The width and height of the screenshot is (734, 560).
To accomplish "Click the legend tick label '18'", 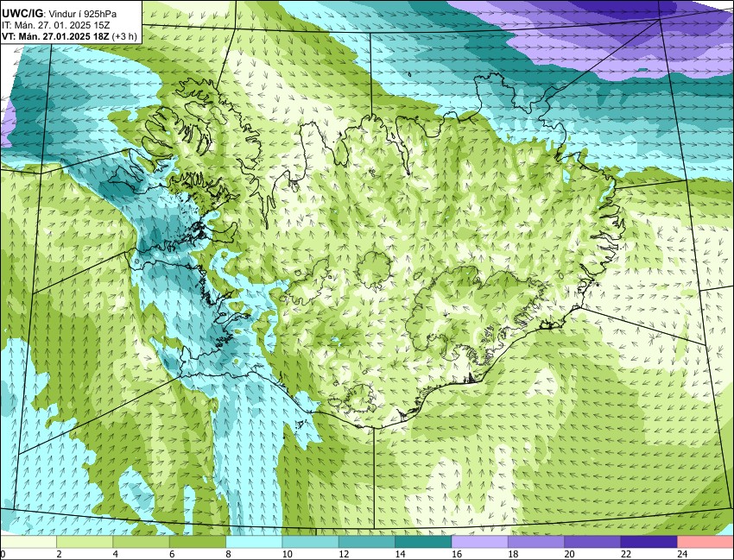I will 513,554.
